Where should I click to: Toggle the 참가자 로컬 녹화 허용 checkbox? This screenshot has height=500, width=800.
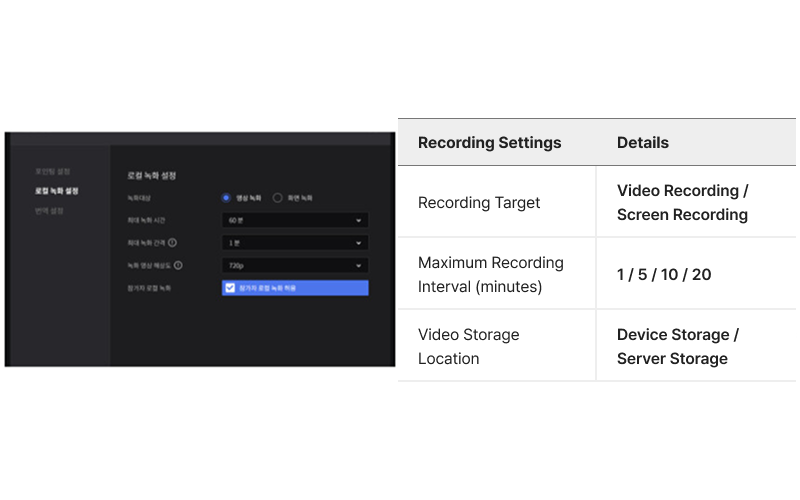coord(230,288)
